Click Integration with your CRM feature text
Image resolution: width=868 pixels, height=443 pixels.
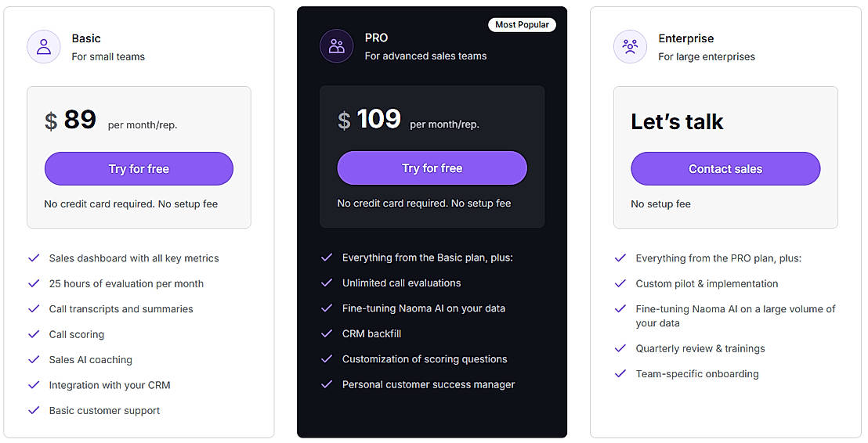tap(110, 385)
